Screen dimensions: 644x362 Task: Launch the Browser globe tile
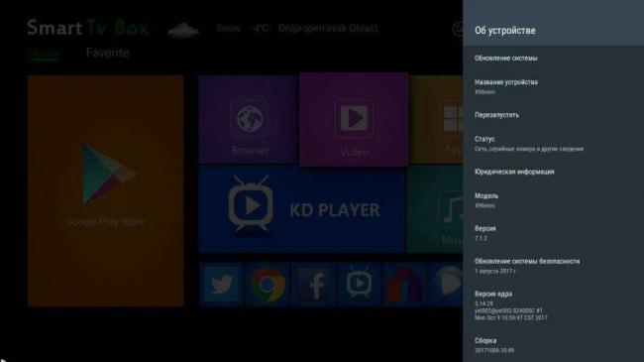coord(248,119)
